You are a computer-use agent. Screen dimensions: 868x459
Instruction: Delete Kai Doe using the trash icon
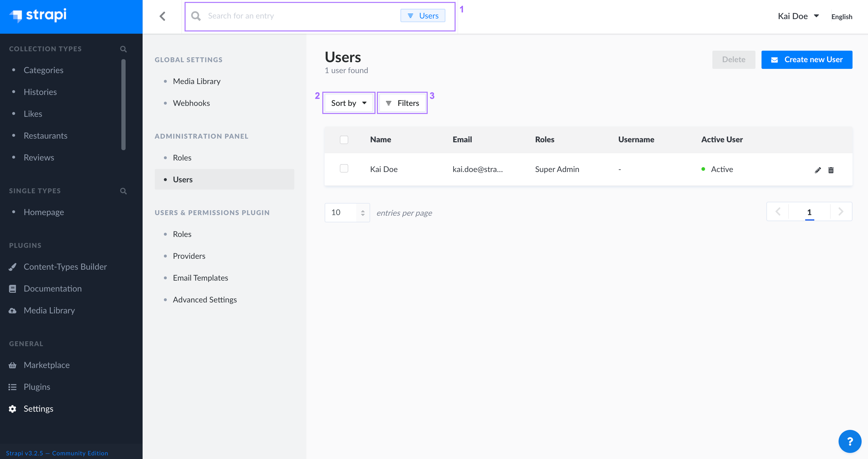point(831,170)
